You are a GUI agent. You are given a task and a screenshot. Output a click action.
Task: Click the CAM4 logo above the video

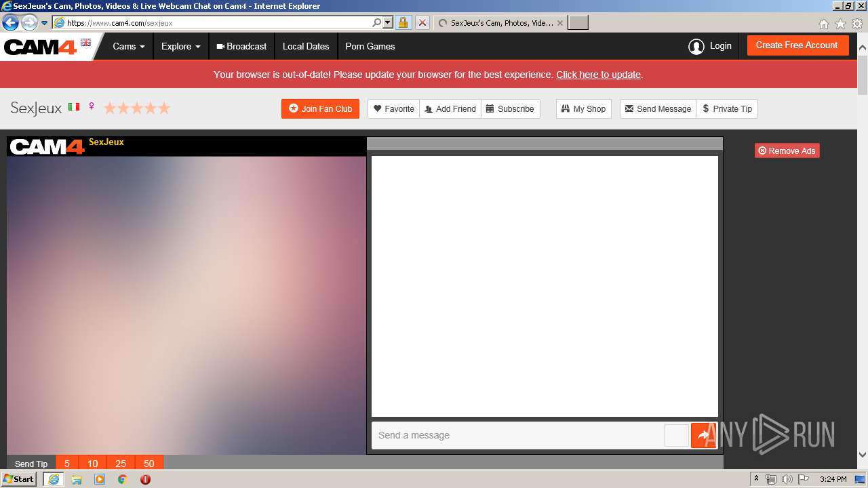47,146
